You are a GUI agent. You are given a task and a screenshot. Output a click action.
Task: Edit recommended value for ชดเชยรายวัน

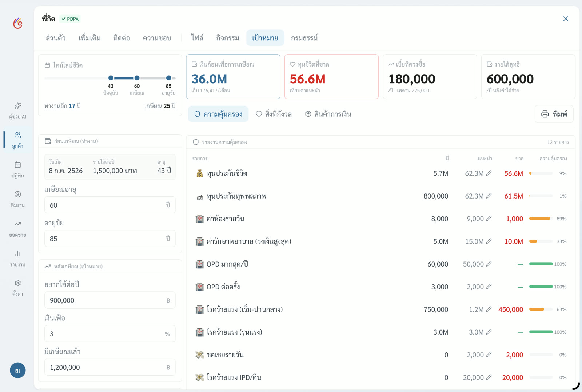click(489, 355)
